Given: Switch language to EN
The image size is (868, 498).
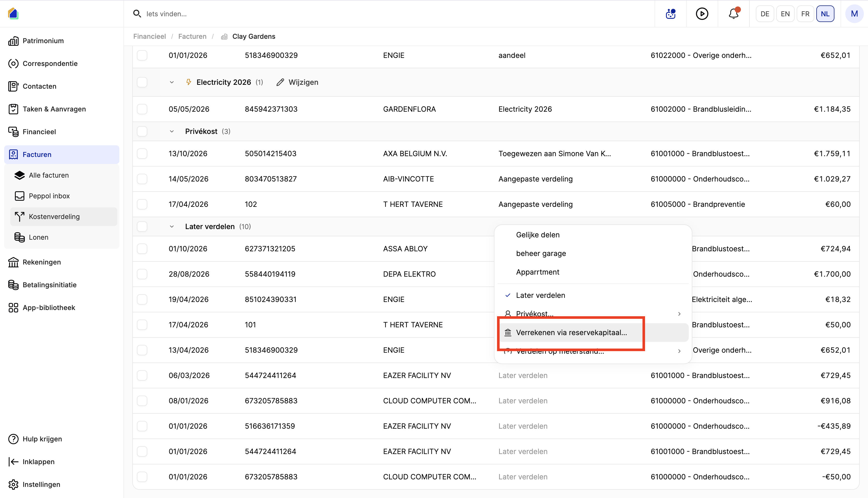Looking at the screenshot, I should coord(785,14).
